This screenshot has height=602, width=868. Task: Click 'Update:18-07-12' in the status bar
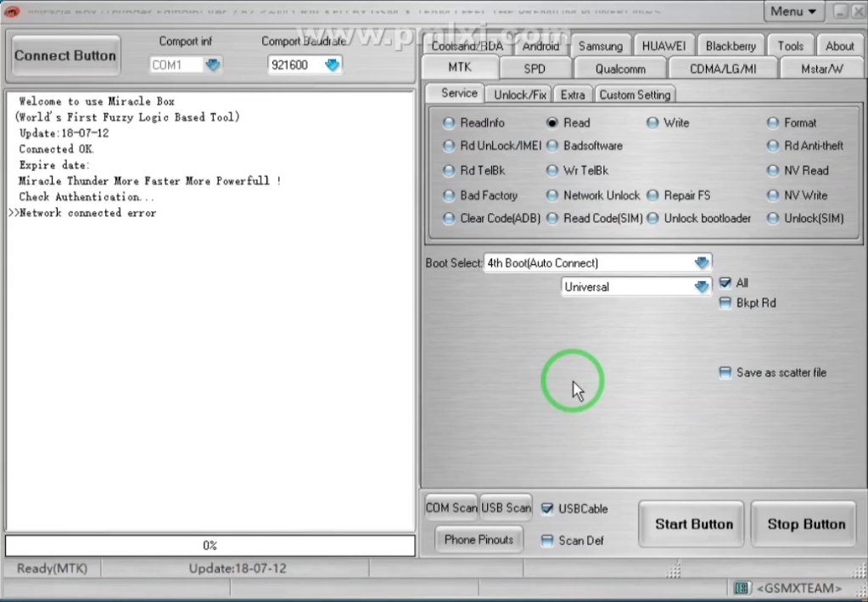click(x=238, y=568)
